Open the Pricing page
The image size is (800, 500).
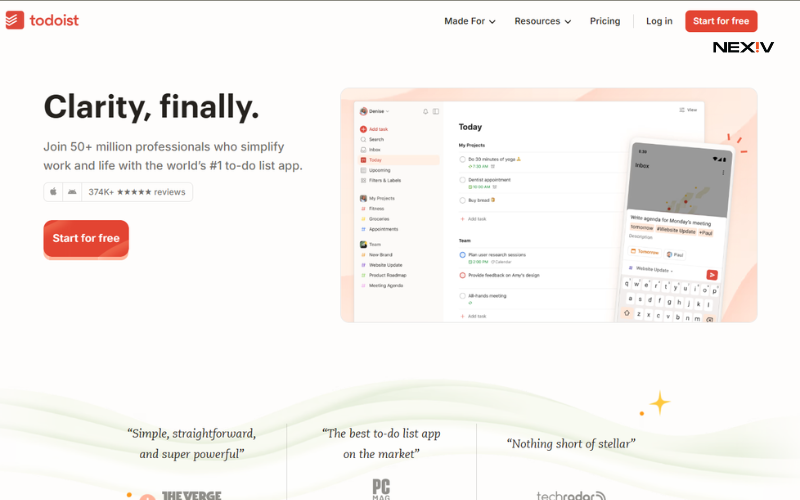[605, 21]
